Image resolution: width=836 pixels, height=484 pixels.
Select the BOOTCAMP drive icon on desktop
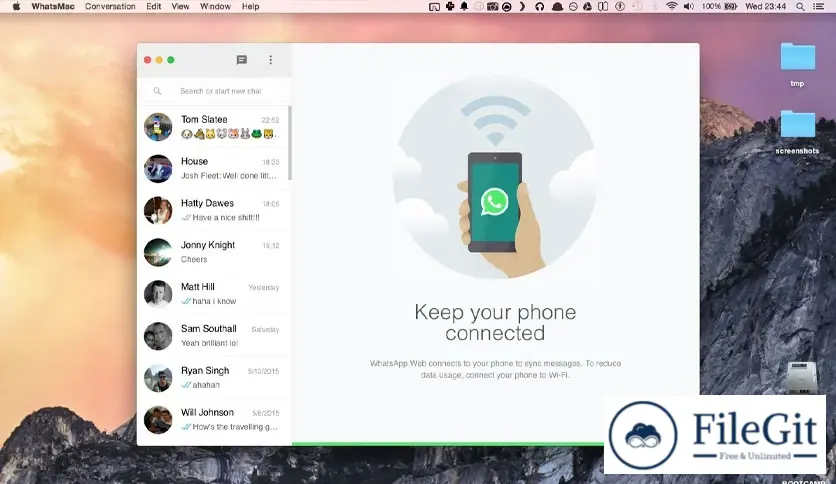pos(802,378)
